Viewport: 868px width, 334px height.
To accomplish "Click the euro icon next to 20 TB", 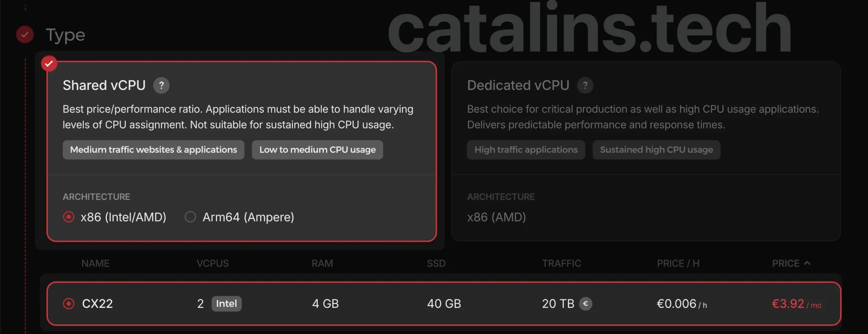I will coord(585,304).
